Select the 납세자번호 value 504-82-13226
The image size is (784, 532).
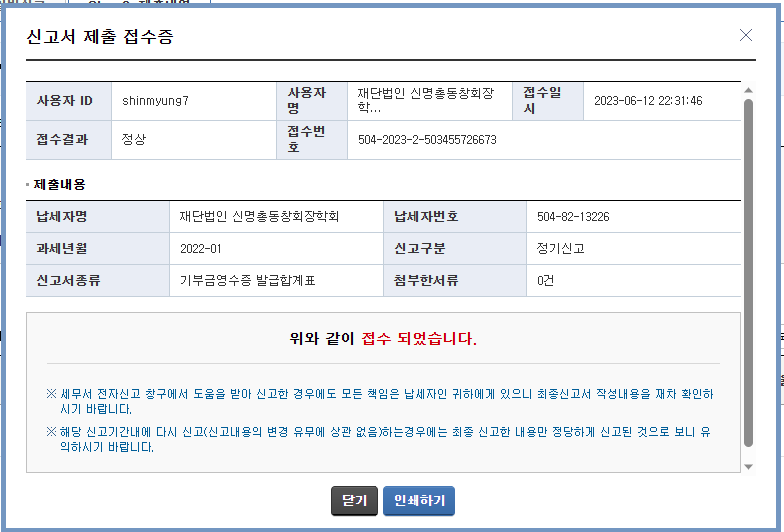click(573, 216)
